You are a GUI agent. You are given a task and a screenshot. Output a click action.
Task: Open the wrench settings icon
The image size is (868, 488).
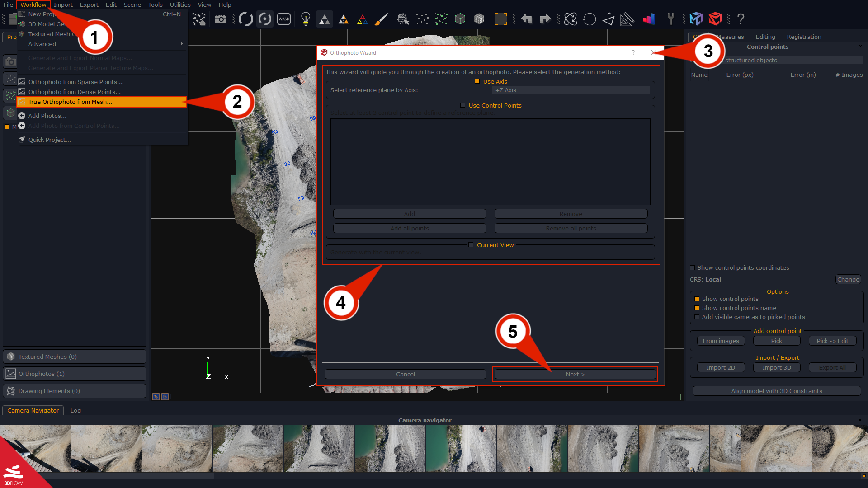pyautogui.click(x=671, y=19)
